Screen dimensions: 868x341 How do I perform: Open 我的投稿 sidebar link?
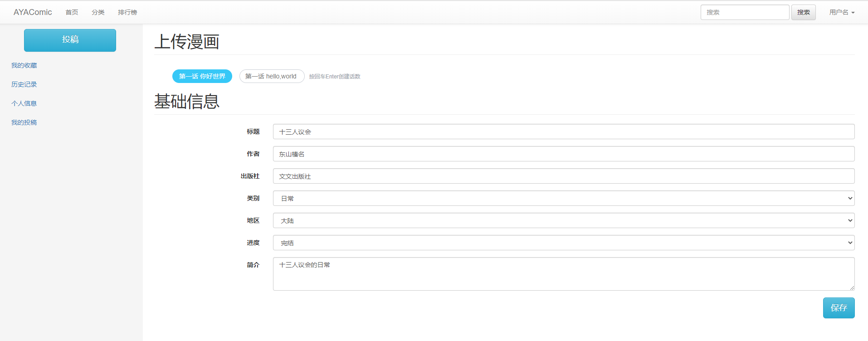(24, 122)
